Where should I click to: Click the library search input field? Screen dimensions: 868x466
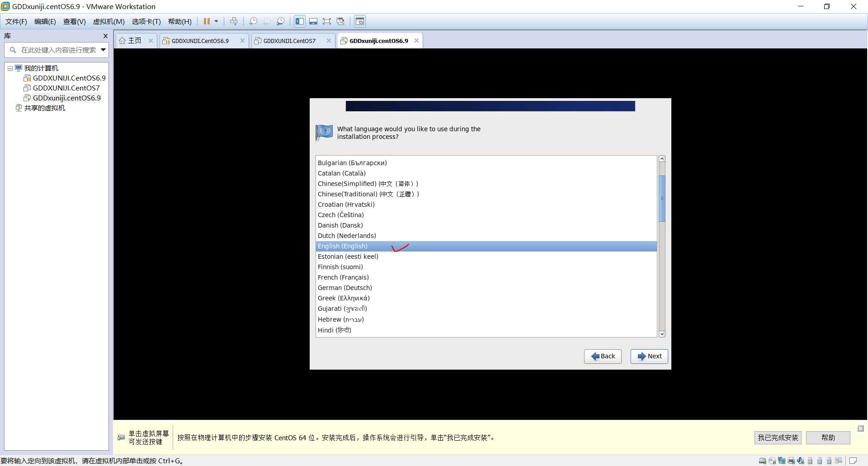pos(58,50)
